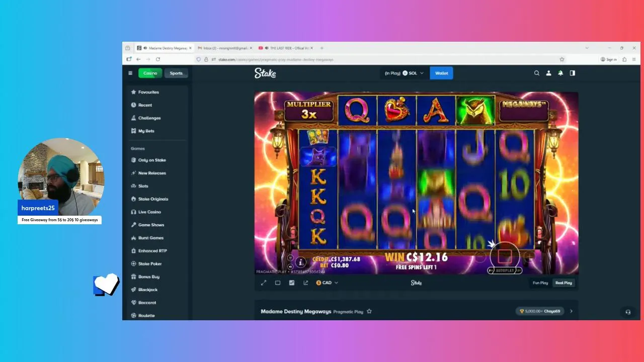Reload the page
This screenshot has height=362, width=644.
pos(158,59)
